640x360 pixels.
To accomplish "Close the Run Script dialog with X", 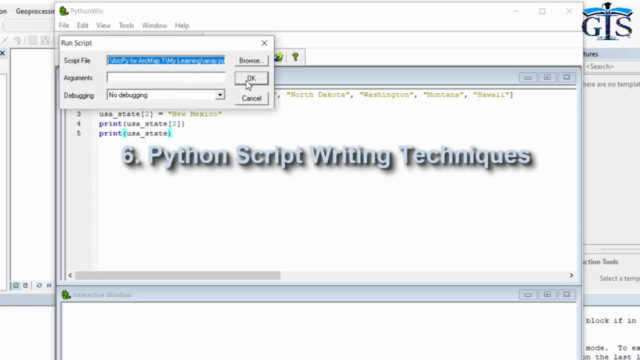I will click(264, 43).
